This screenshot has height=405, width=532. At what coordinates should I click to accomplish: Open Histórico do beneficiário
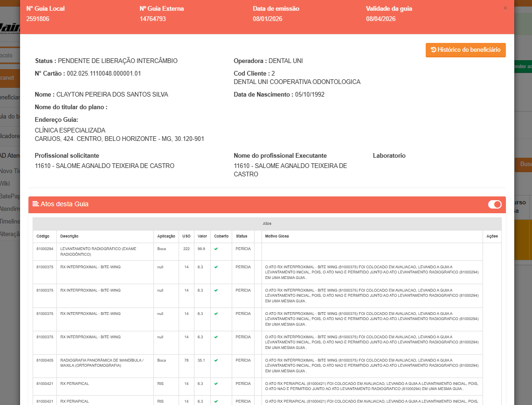465,50
